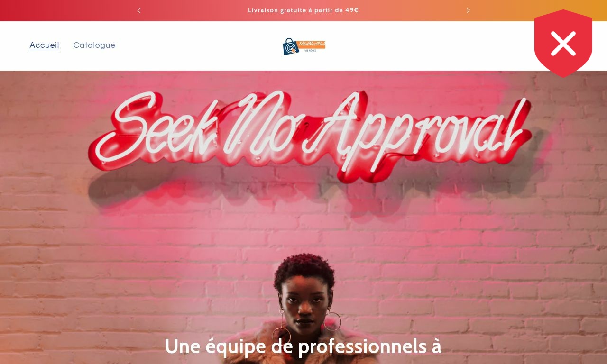Click the 'Une équipe de professionnels à' heading

tap(303, 346)
